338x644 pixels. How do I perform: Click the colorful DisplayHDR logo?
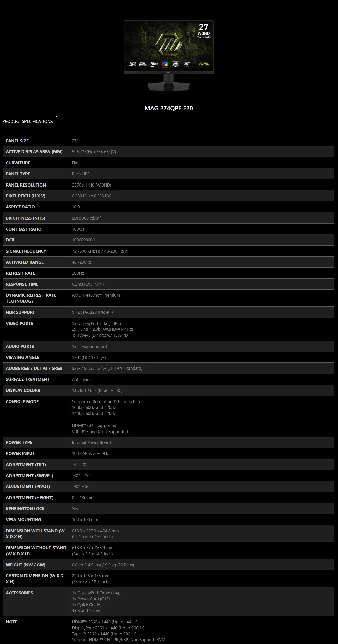[x=165, y=64]
